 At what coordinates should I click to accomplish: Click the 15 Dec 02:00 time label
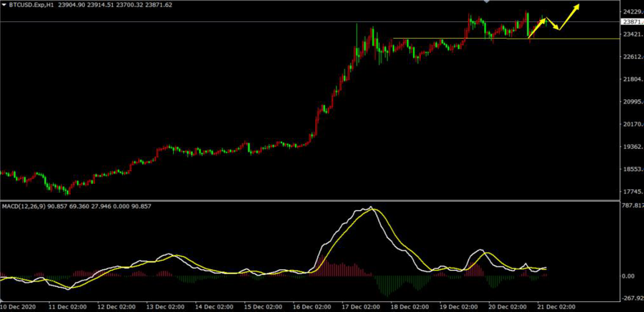pyautogui.click(x=263, y=307)
